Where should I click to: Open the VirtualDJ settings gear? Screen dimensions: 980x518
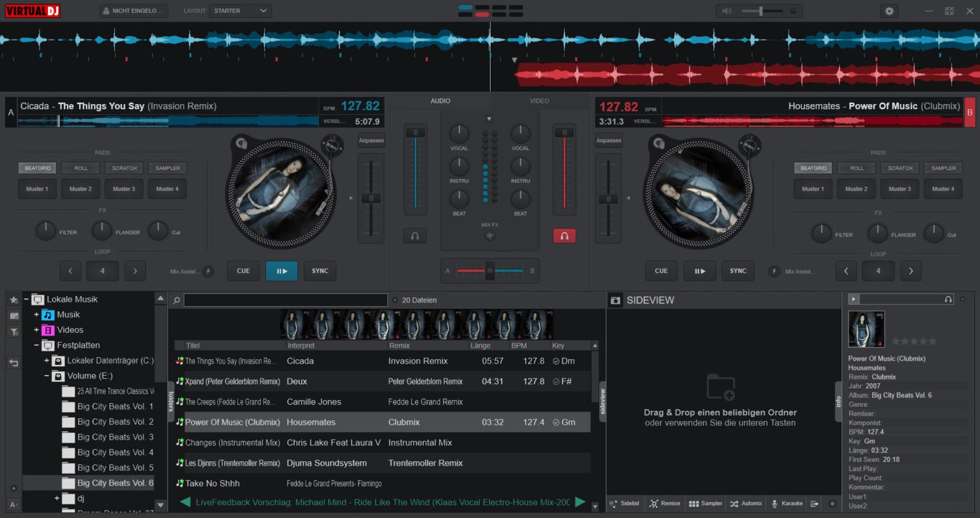[x=889, y=11]
